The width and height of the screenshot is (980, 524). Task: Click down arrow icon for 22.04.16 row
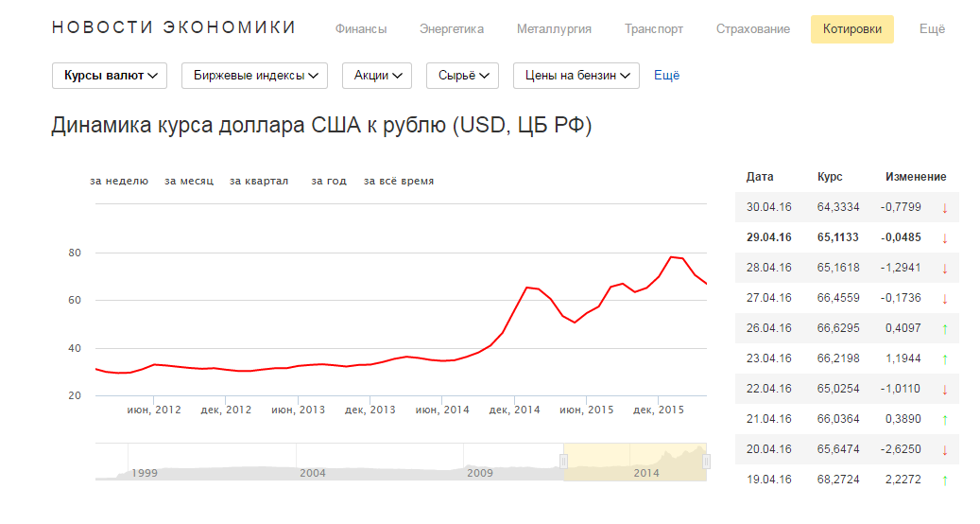point(944,390)
